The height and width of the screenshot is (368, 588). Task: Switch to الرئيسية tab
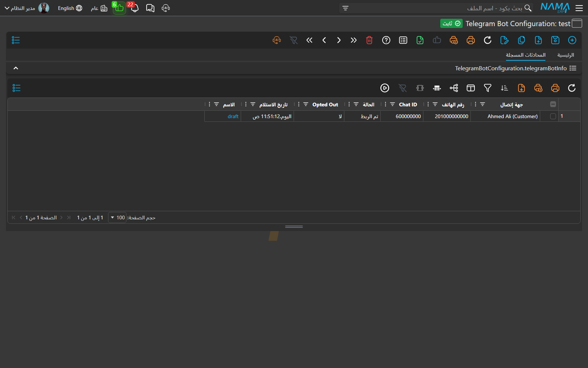566,55
